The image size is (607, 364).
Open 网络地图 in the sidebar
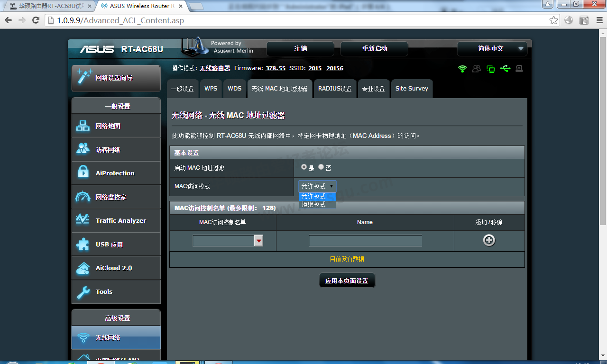(116, 126)
